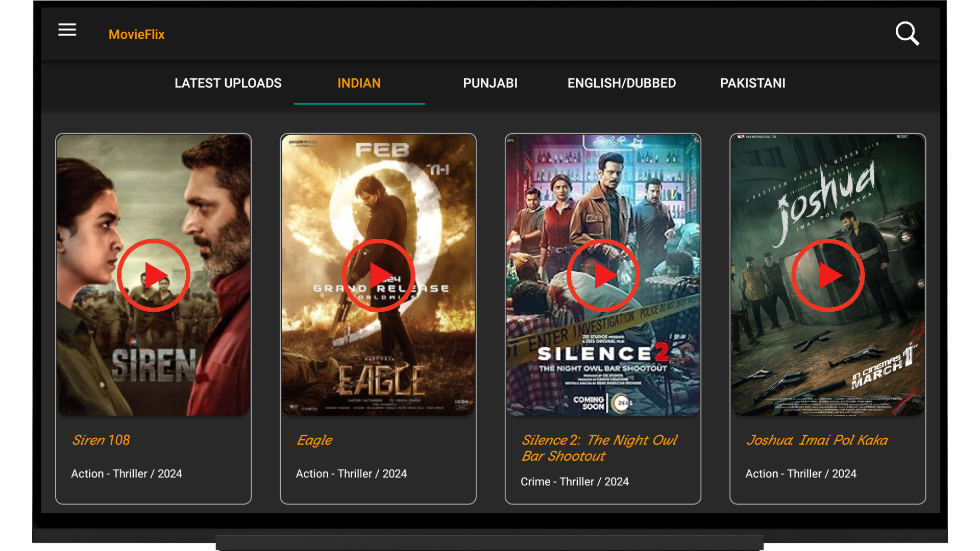Open the Eagle title link
Image resolution: width=980 pixels, height=551 pixels.
pos(314,440)
